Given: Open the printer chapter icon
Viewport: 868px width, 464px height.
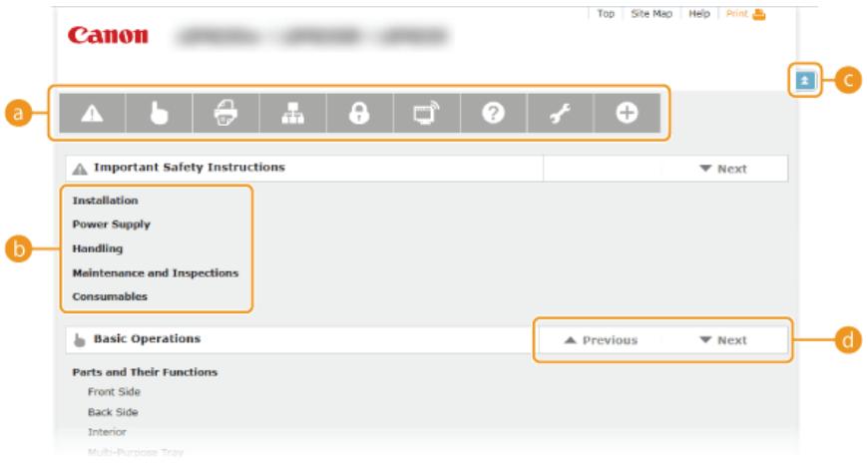Looking at the screenshot, I should [x=225, y=114].
